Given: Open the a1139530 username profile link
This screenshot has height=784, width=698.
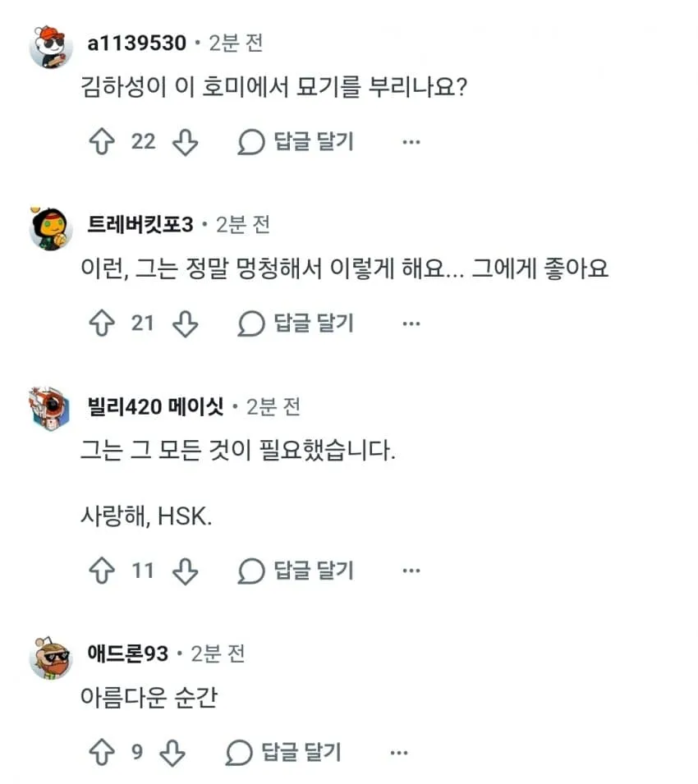Looking at the screenshot, I should point(136,43).
